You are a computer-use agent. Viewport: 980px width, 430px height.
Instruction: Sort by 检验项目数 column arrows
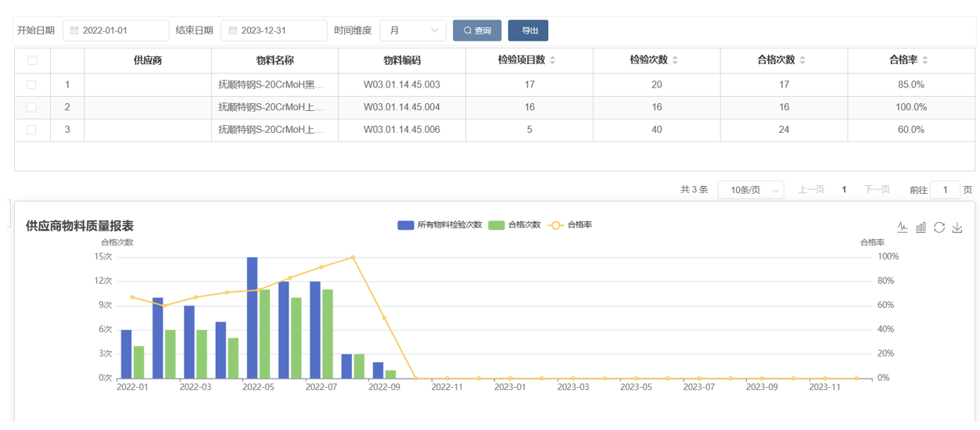click(553, 60)
